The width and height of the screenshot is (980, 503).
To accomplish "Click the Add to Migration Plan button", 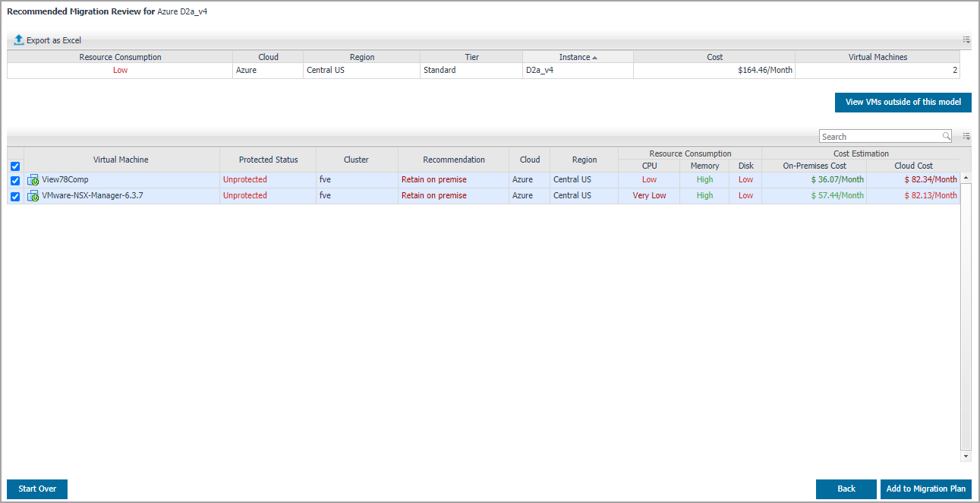I will coord(925,489).
